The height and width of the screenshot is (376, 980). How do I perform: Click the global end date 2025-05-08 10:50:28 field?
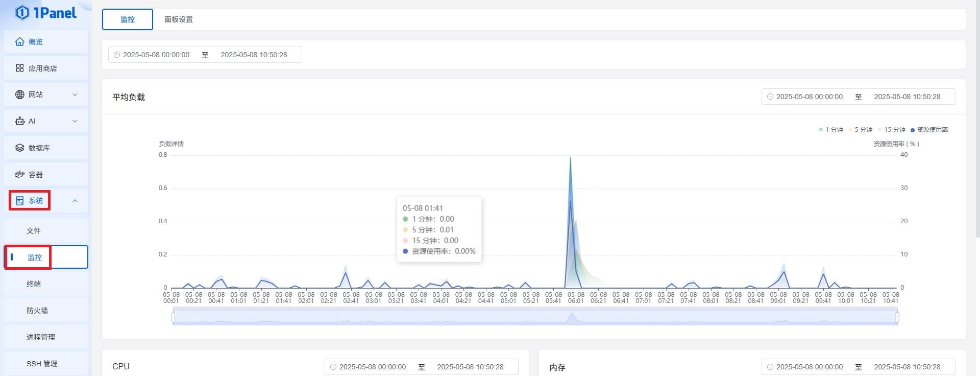[254, 55]
